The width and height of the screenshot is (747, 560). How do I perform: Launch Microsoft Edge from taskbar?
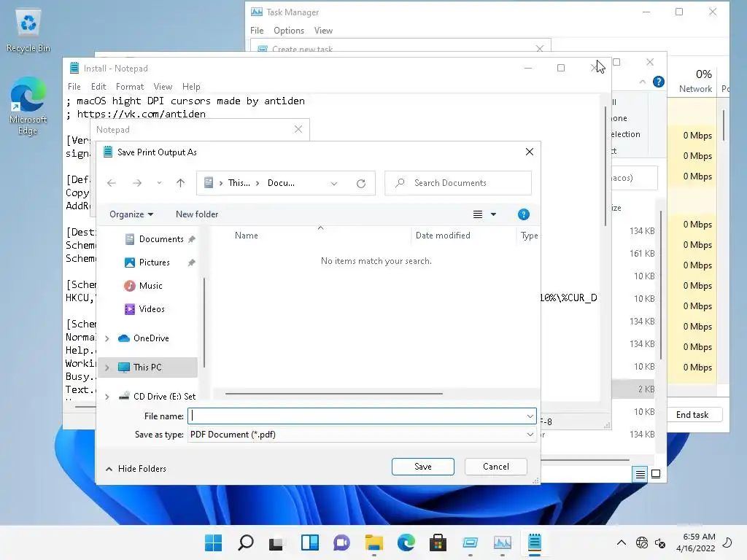406,542
